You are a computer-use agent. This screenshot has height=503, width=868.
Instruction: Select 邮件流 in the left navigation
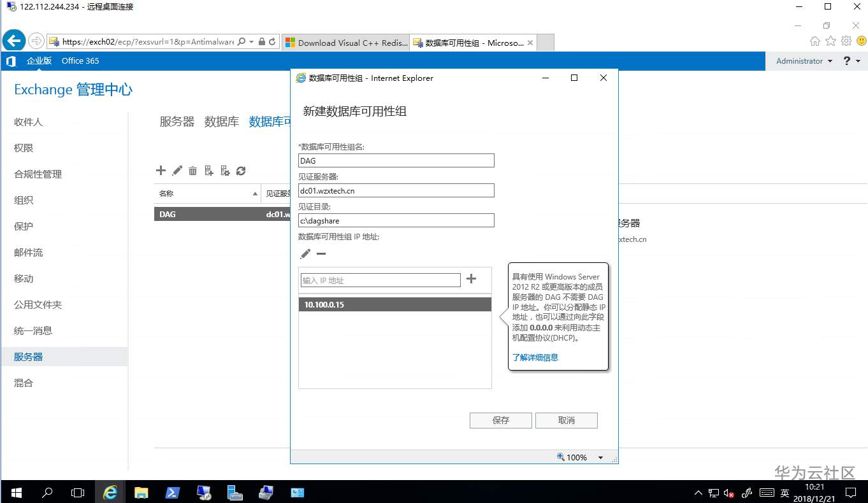click(x=27, y=252)
